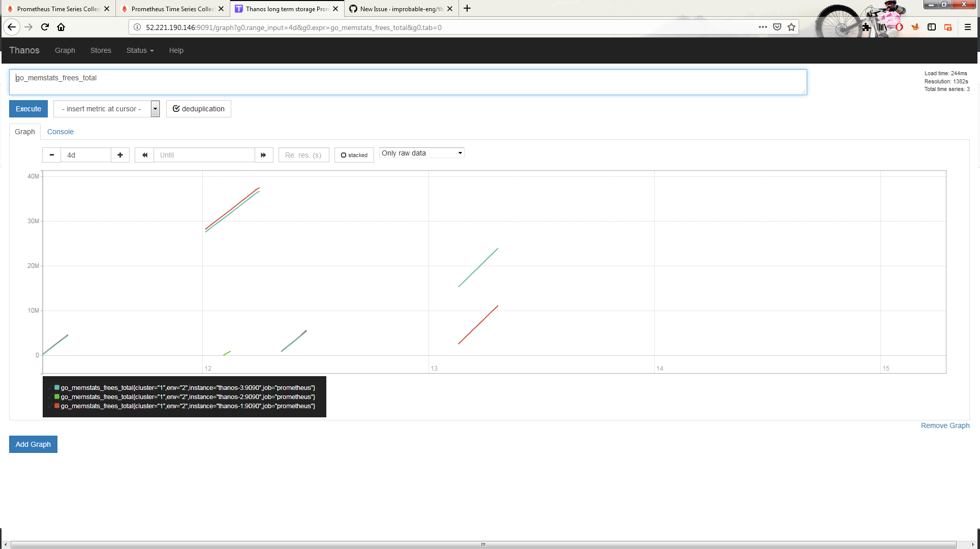Expand the Only raw data dropdown
Screen dimensions: 980x549
[x=421, y=153]
